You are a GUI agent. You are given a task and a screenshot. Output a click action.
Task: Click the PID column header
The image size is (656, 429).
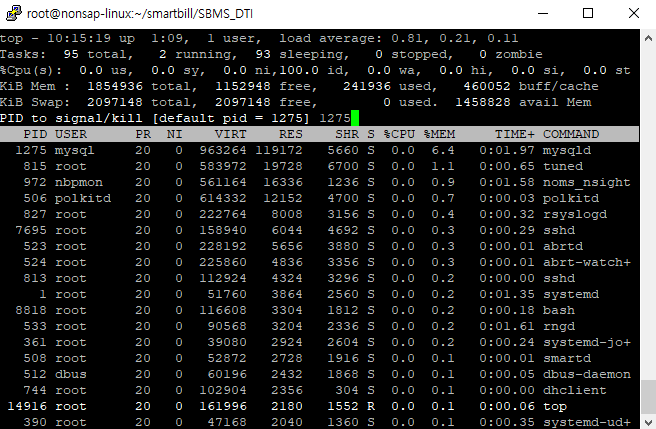click(35, 134)
